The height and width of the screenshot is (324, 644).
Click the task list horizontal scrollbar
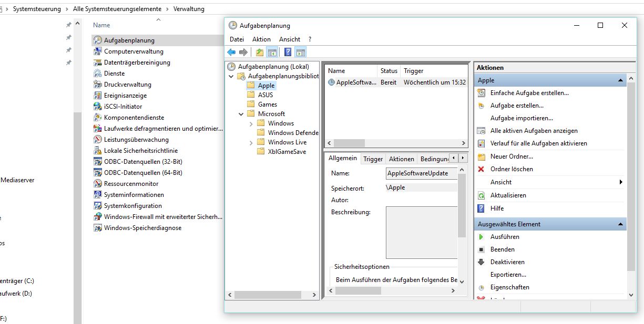(x=396, y=143)
